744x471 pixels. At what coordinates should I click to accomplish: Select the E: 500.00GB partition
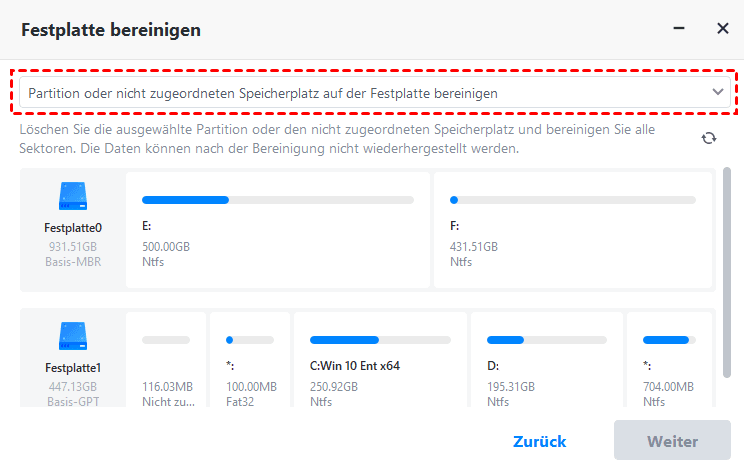tap(277, 231)
